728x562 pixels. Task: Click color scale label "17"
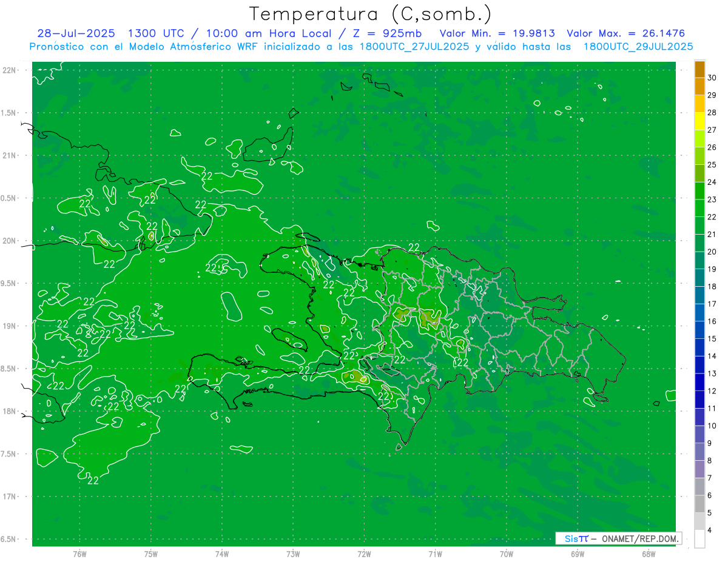[712, 304]
